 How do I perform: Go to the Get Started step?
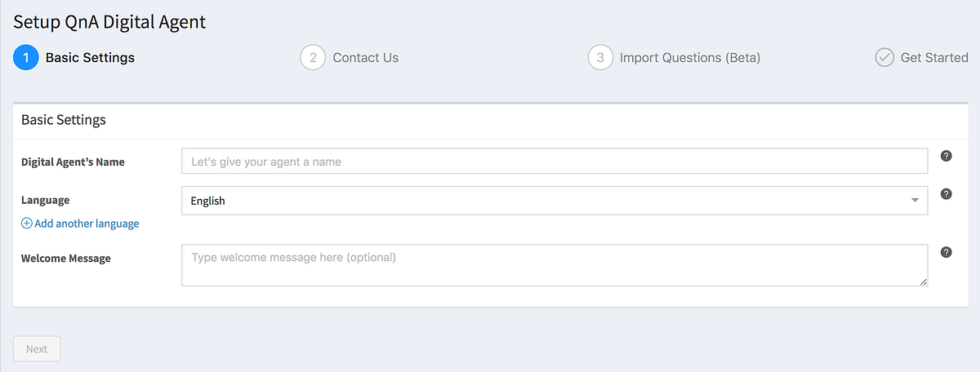(x=934, y=58)
